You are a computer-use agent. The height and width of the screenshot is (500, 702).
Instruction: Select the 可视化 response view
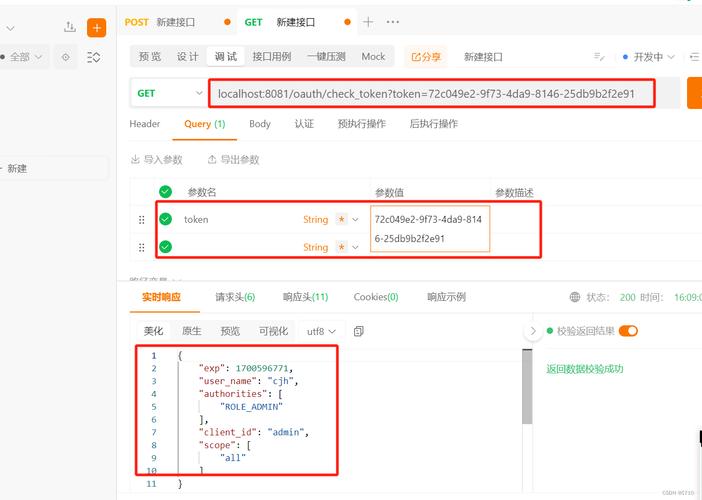(x=273, y=331)
